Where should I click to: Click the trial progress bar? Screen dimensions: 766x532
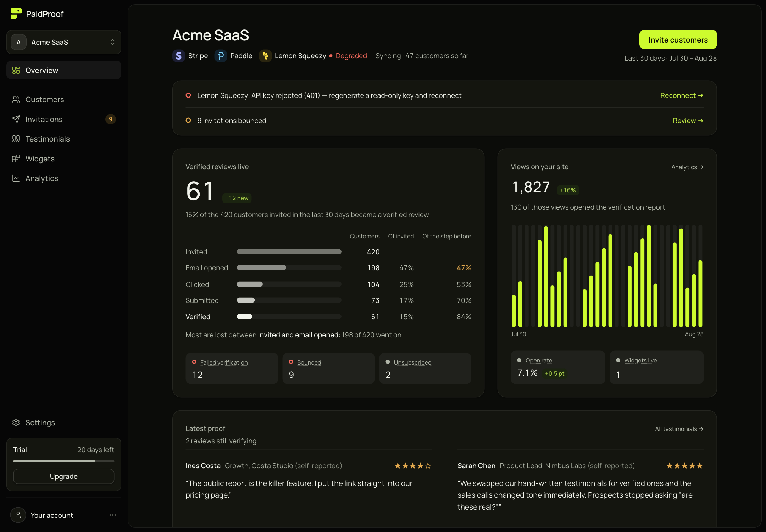tap(64, 461)
